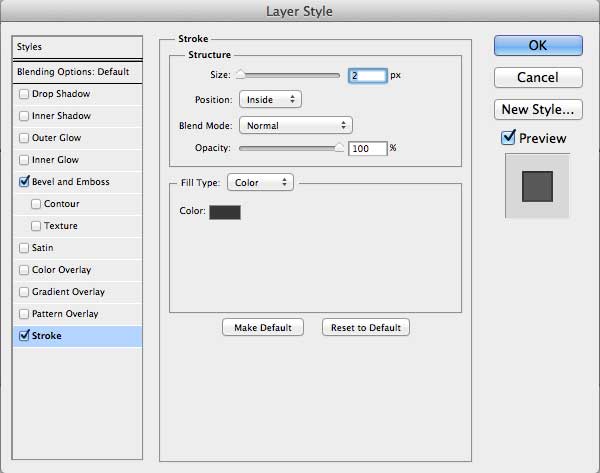This screenshot has width=600, height=473.
Task: Click Reset to Default button
Action: click(366, 328)
